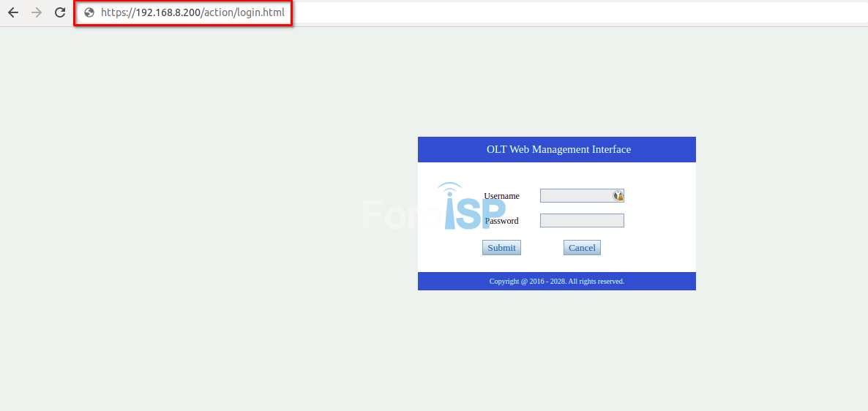Click the key icon inside Username field
Screen dimensions: 868x411
coord(618,196)
